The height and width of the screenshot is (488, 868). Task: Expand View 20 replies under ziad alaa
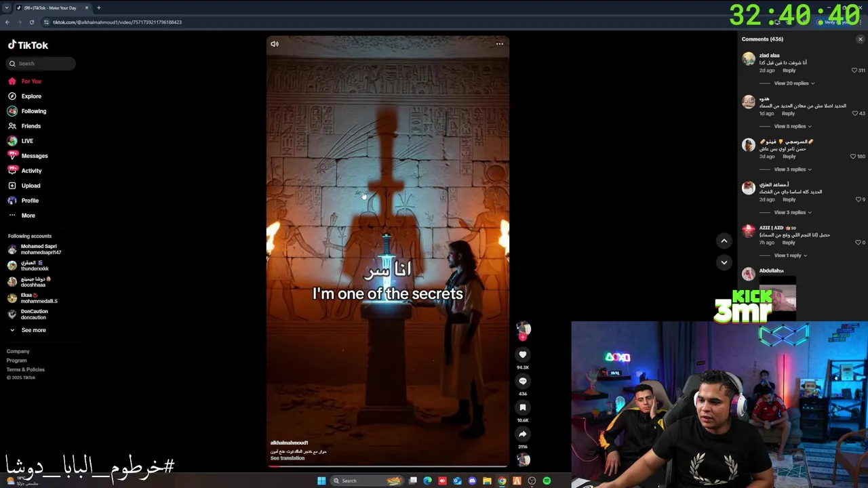[794, 83]
